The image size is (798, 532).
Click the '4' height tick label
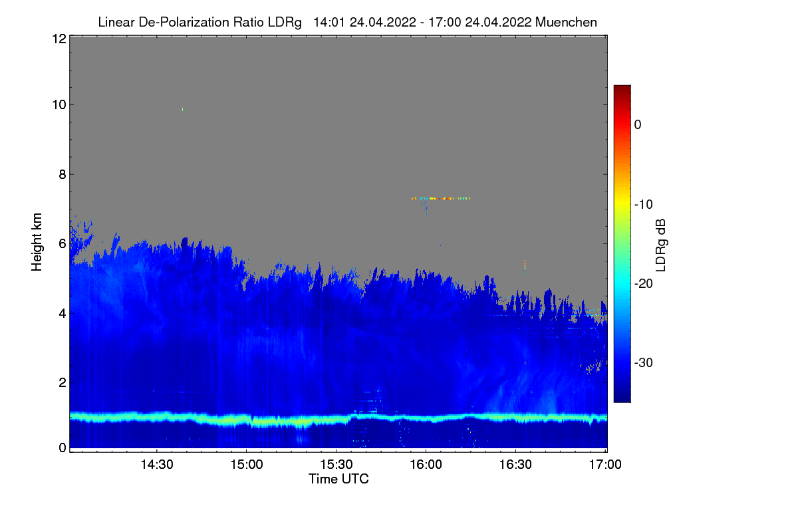point(61,313)
